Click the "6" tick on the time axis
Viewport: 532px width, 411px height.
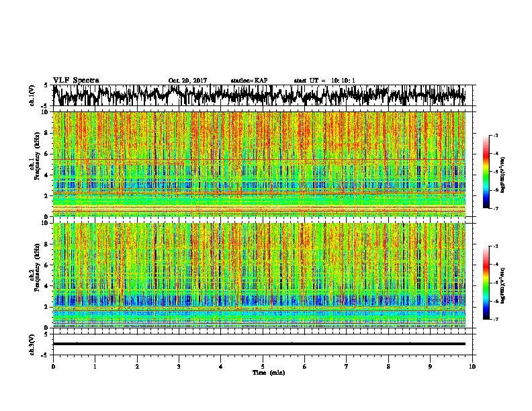coord(305,367)
